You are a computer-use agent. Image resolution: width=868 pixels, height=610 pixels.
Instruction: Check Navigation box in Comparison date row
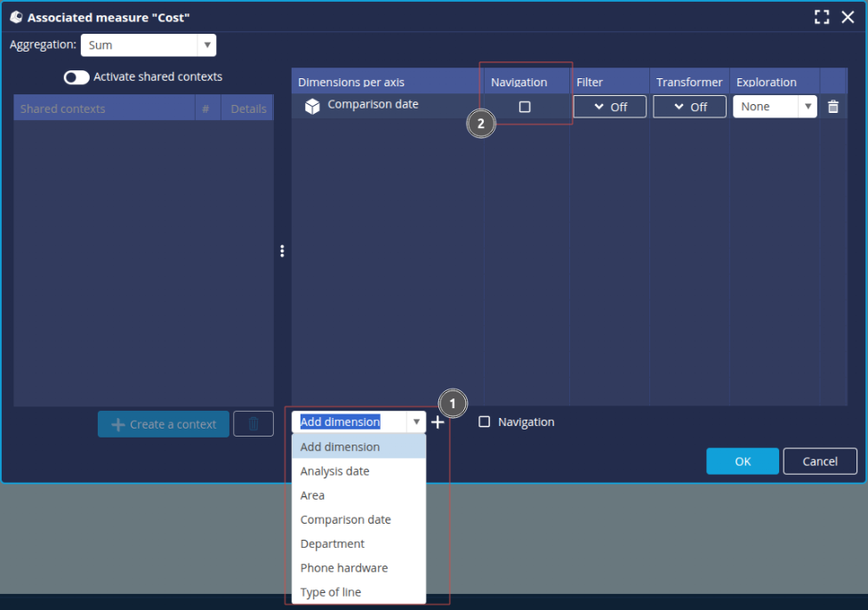pyautogui.click(x=525, y=107)
